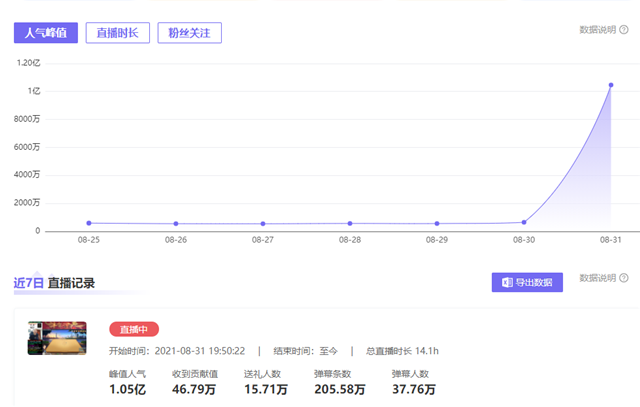640x407 pixels.
Task: Select the 08-26 data point on chart
Action: tap(176, 224)
